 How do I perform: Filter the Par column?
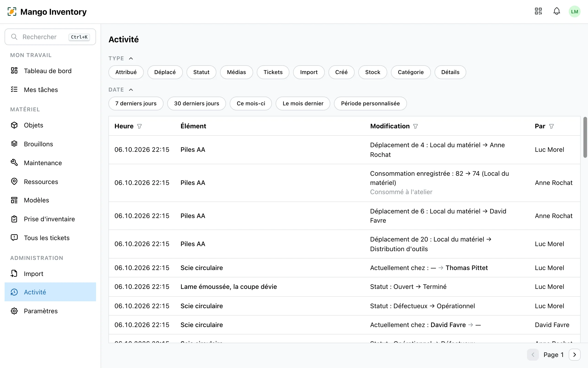point(551,126)
